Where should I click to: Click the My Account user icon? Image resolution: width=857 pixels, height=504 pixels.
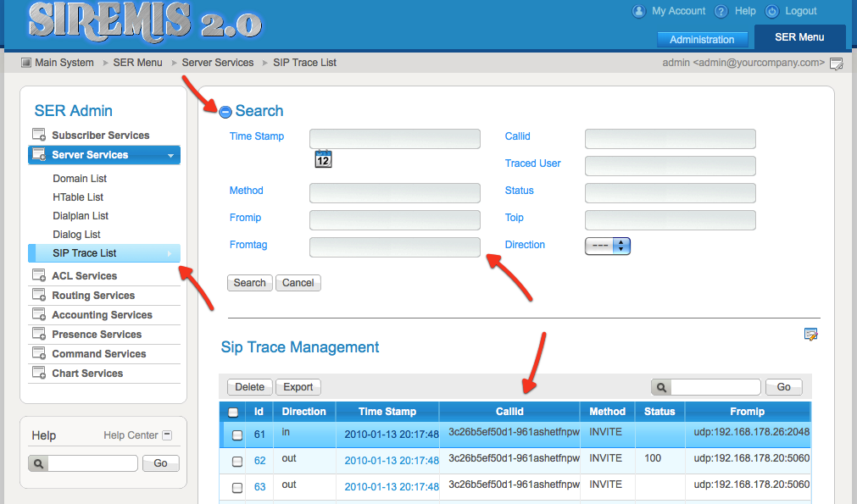coord(639,12)
